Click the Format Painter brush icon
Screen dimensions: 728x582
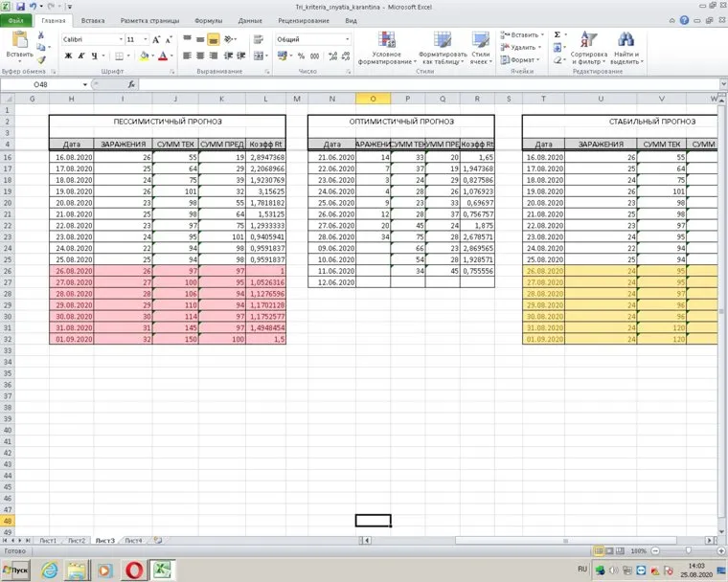[41, 60]
